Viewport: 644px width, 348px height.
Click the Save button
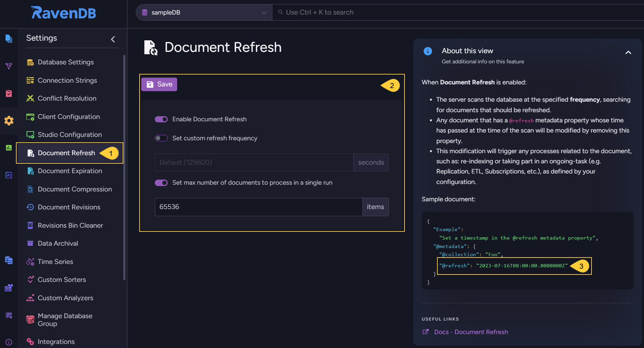click(x=159, y=84)
